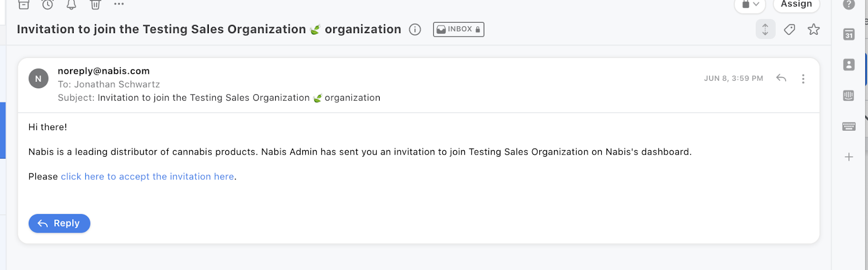Add a sidebar integration with plus
This screenshot has width=868, height=270.
click(x=849, y=157)
